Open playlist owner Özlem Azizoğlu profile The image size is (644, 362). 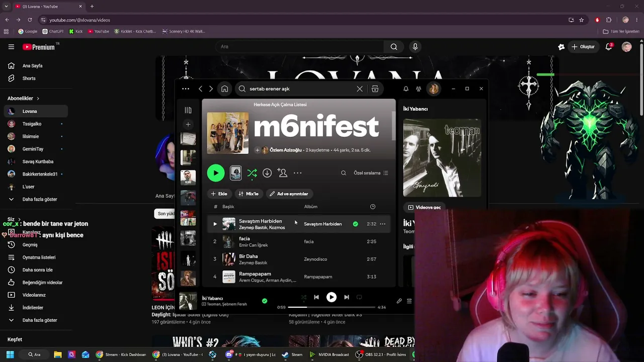coord(285,150)
